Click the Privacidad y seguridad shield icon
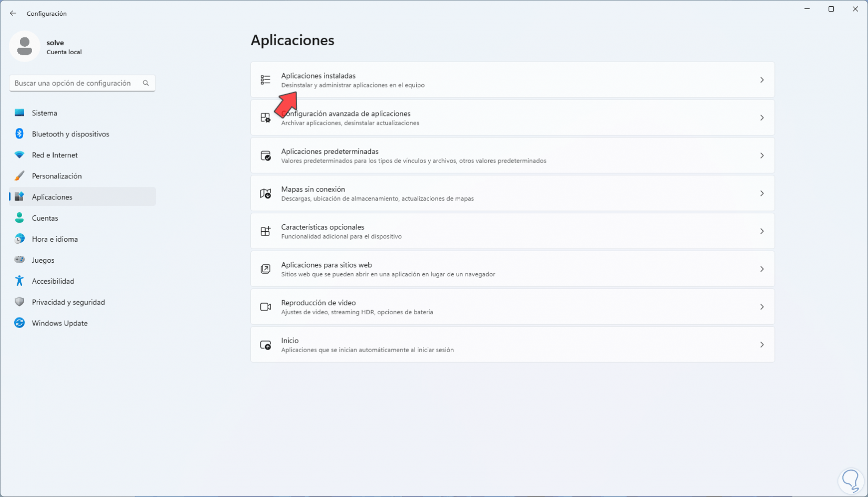The image size is (868, 497). point(19,302)
